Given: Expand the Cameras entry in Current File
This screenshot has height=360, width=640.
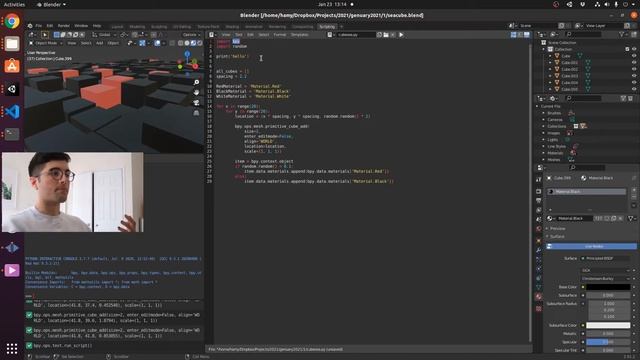Looking at the screenshot, I should click(x=544, y=120).
